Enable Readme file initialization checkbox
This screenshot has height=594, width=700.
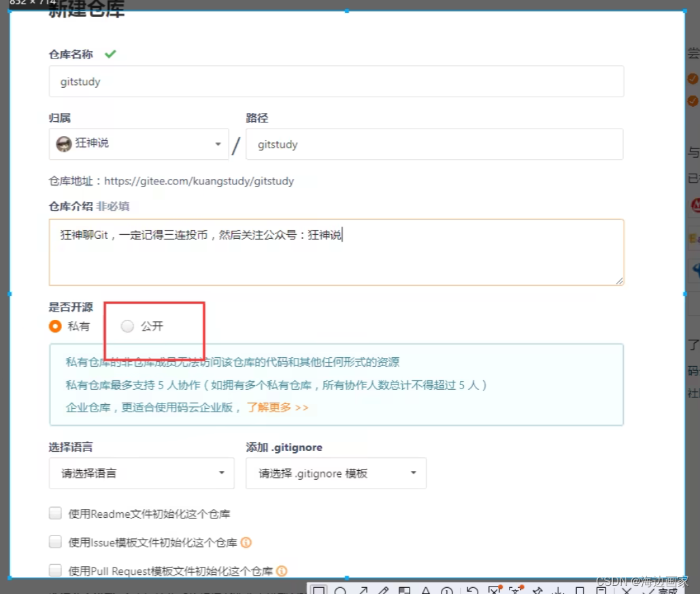tap(55, 513)
